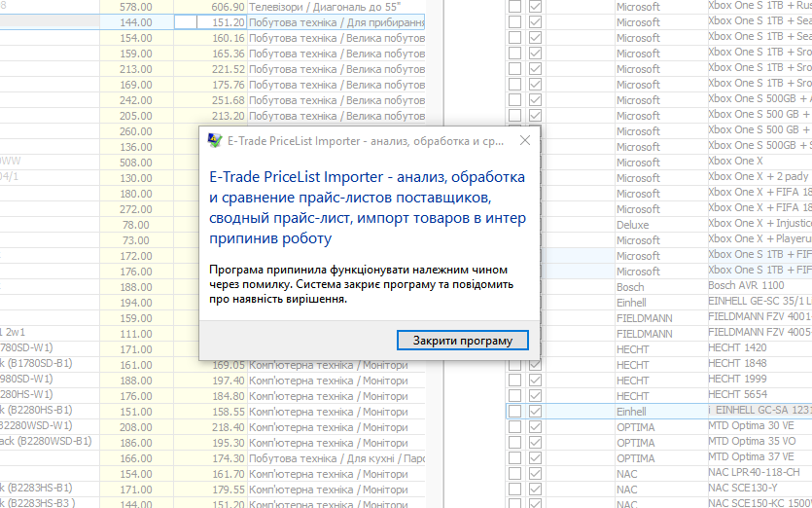The width and height of the screenshot is (812, 508).
Task: Select the 'Deluxe' brand cell
Action: 661,225
